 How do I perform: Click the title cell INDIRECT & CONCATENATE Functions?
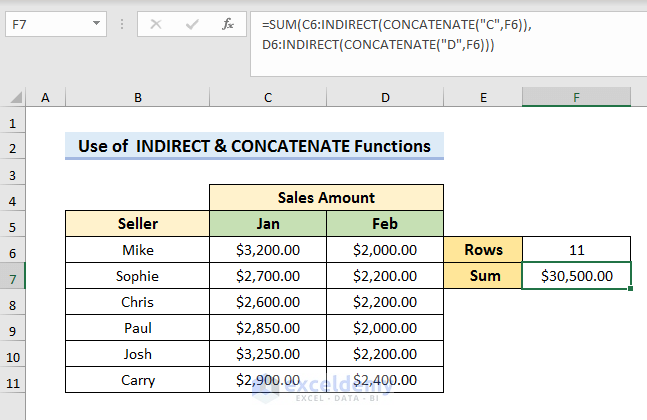[x=254, y=146]
